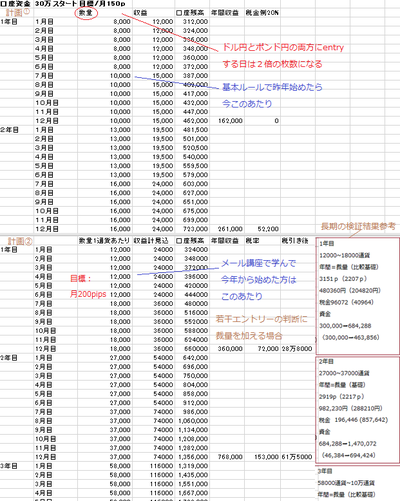Image resolution: width=400 pixels, height=501 pixels.
Task: Select balance cell 588000
Action: [196, 331]
